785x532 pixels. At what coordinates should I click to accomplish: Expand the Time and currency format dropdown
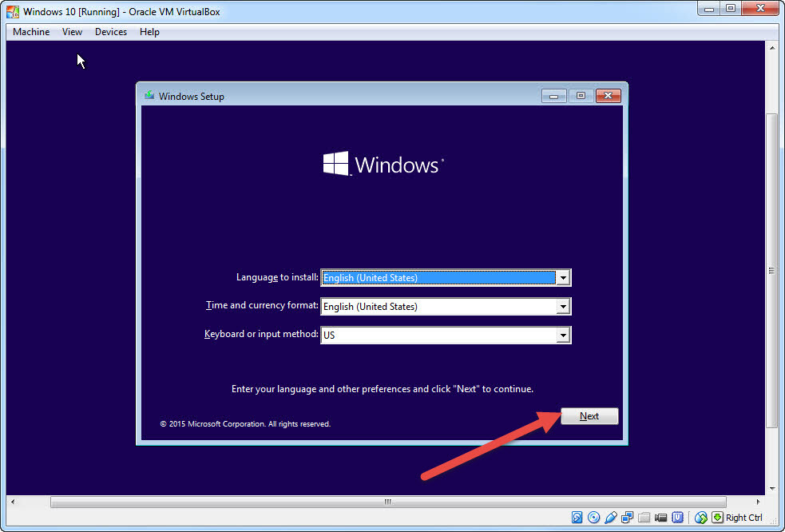pyautogui.click(x=563, y=306)
